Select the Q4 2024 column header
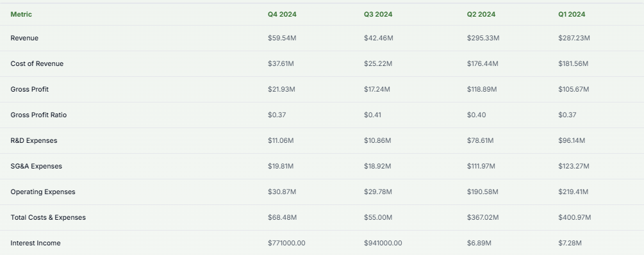The image size is (644, 255). pos(282,14)
